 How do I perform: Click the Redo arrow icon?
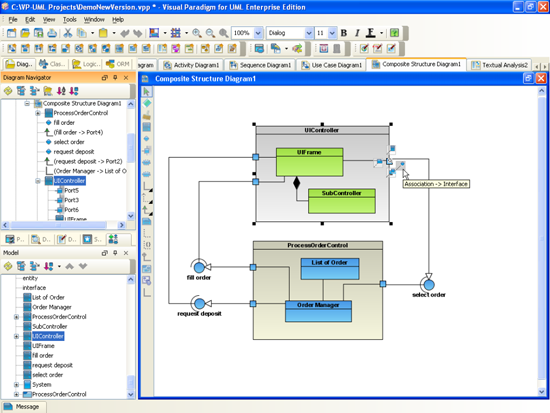(138, 33)
